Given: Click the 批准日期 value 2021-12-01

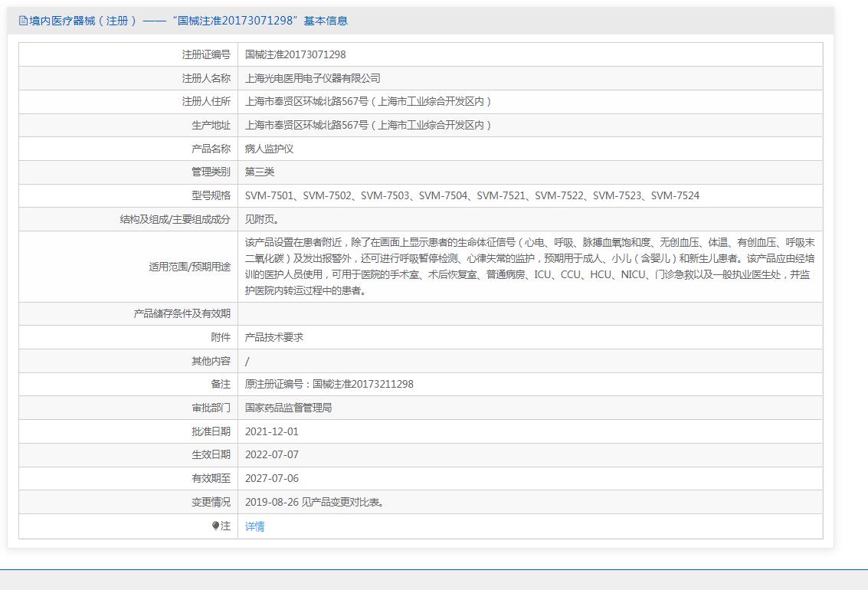Looking at the screenshot, I should tap(272, 431).
